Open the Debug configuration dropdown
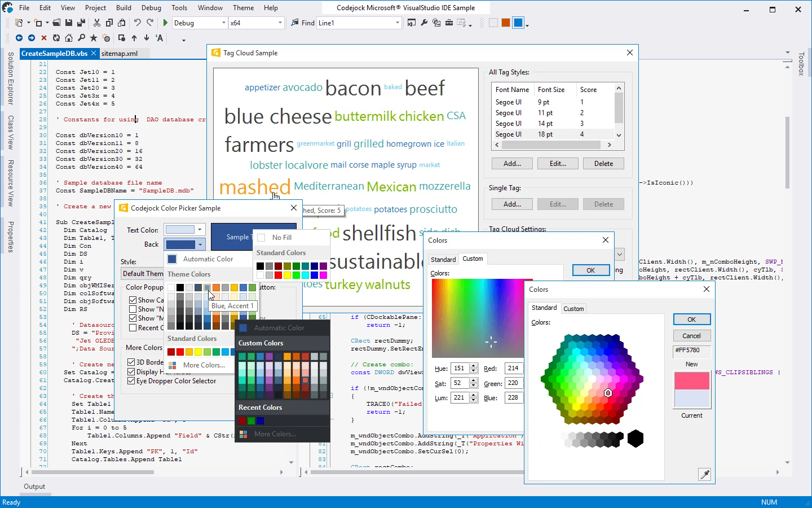Viewport: 812px width, 508px height. [223, 23]
